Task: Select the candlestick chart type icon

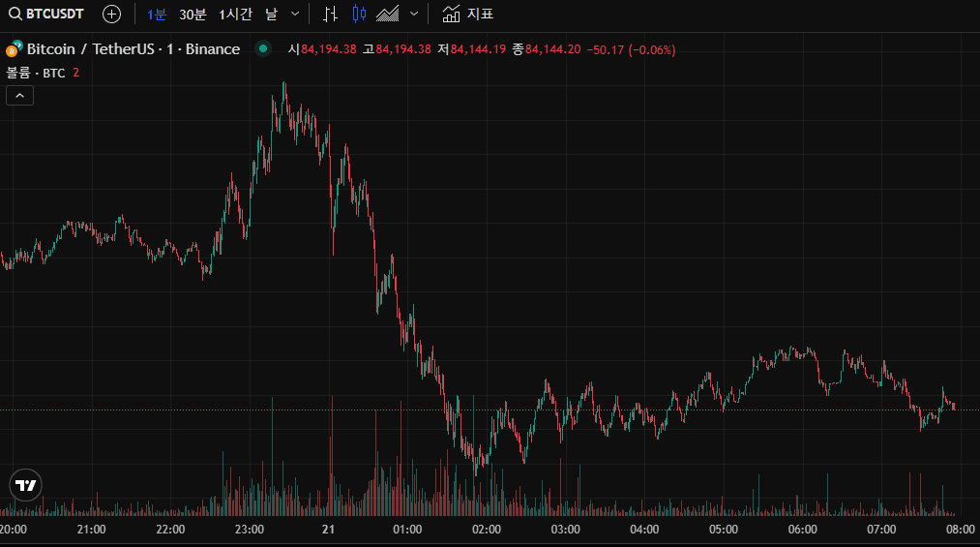Action: [x=360, y=15]
